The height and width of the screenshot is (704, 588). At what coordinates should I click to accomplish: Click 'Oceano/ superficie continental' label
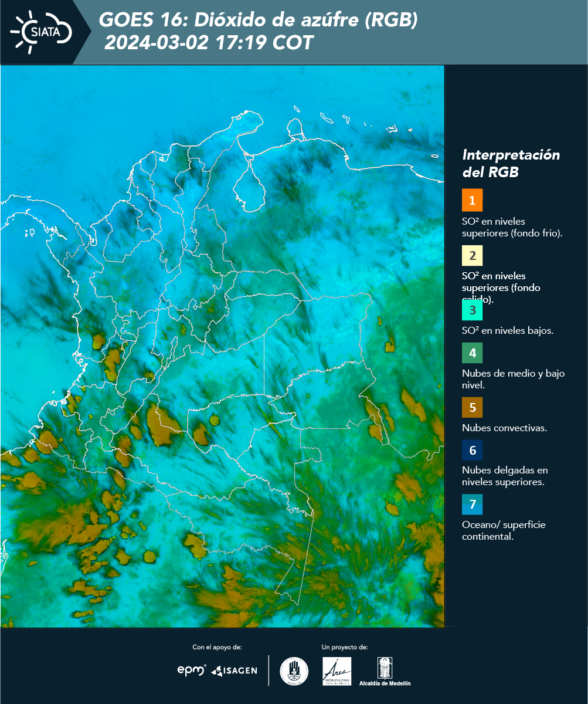click(x=504, y=530)
